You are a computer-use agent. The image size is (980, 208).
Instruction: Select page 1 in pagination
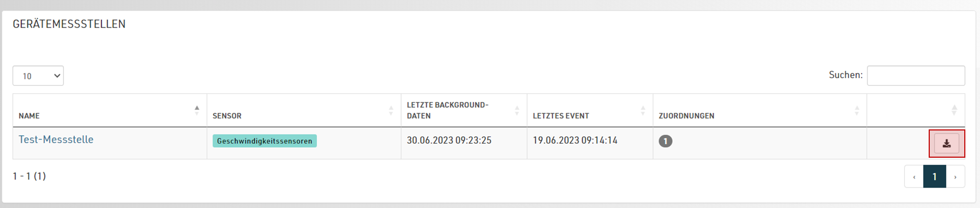934,177
